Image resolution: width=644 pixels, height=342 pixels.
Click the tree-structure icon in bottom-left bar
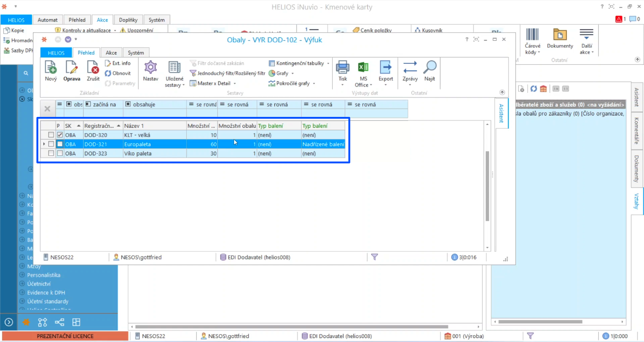(43, 322)
